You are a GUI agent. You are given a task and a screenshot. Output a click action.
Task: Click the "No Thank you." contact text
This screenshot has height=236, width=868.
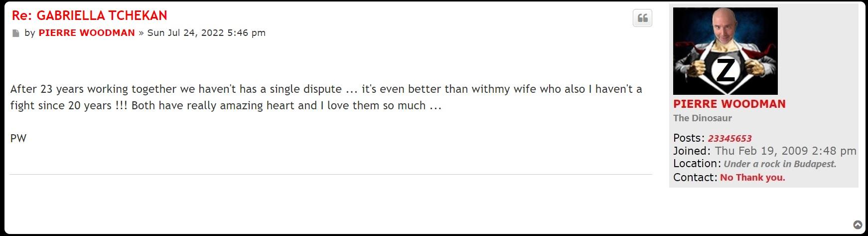pos(752,178)
